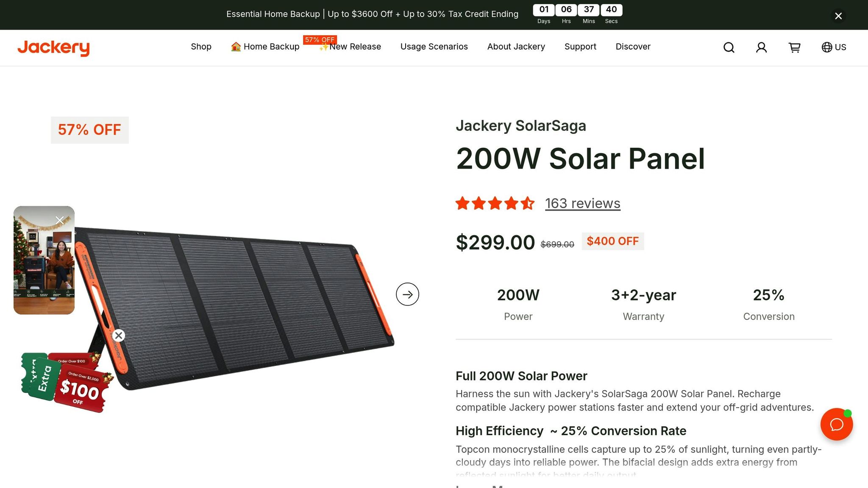Open the account sign-in icon
The image size is (868, 488).
coord(761,47)
